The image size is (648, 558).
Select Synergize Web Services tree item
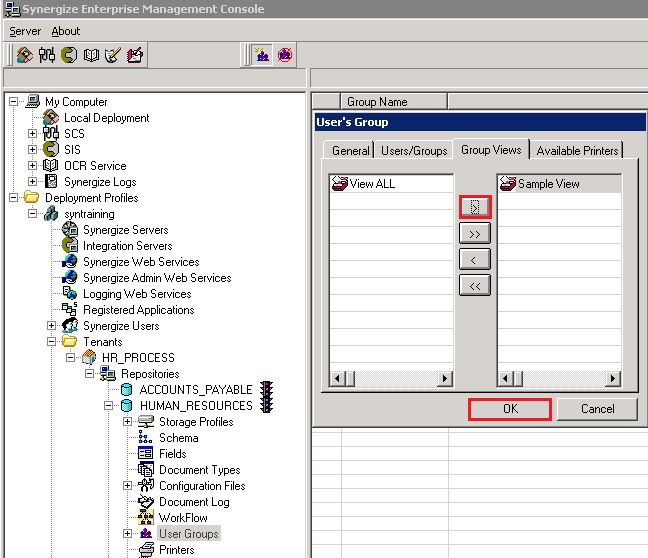[141, 262]
